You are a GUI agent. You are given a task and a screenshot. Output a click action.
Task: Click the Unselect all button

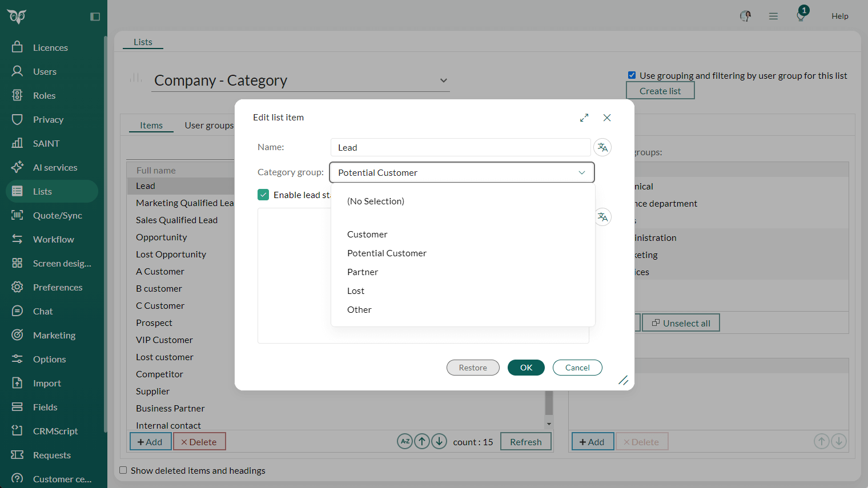click(681, 322)
